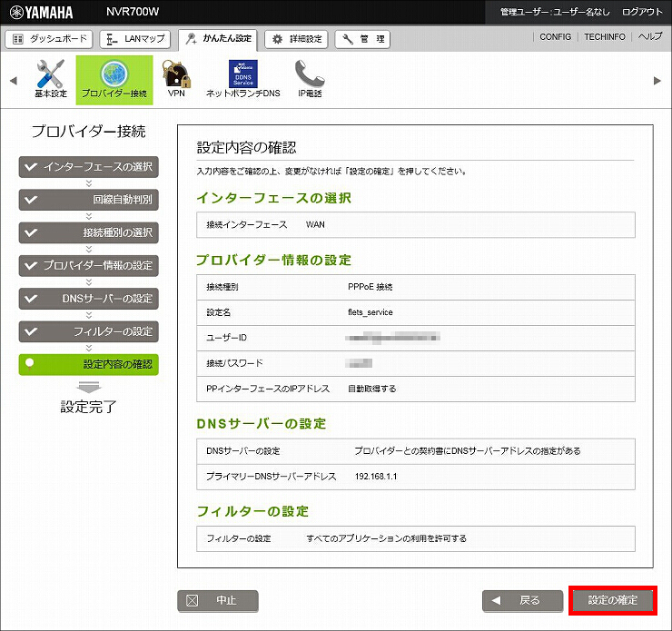Select the かんたん設定 tab

coord(218,39)
